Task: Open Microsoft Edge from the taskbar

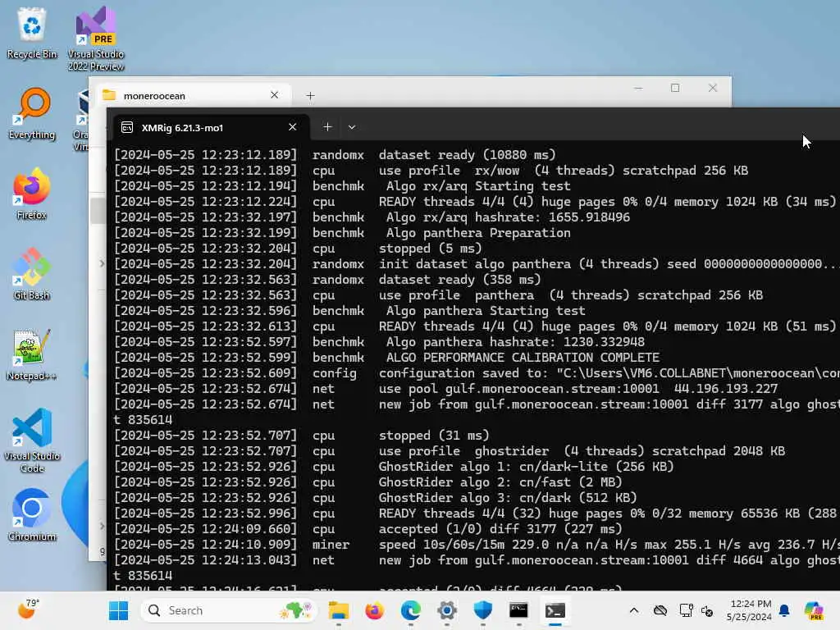Action: pyautogui.click(x=411, y=610)
